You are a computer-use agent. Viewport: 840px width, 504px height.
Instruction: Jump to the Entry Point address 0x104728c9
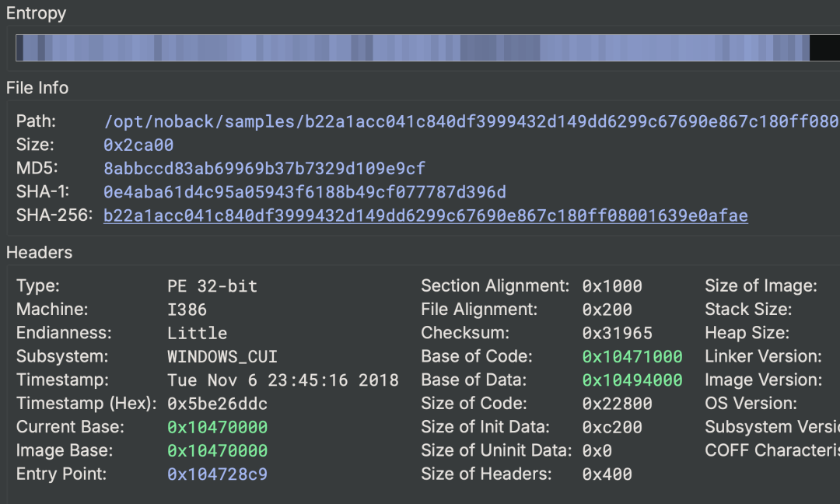[217, 474]
